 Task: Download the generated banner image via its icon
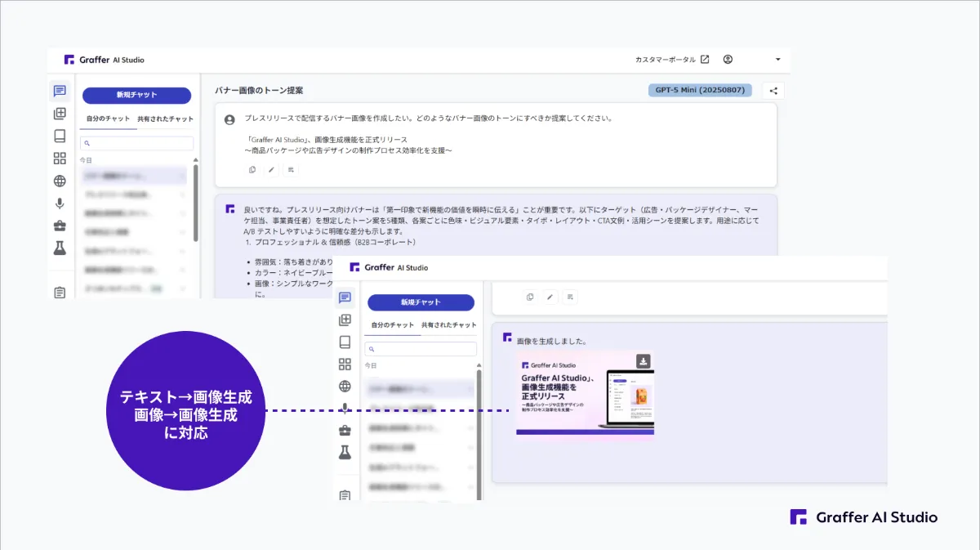tap(644, 361)
